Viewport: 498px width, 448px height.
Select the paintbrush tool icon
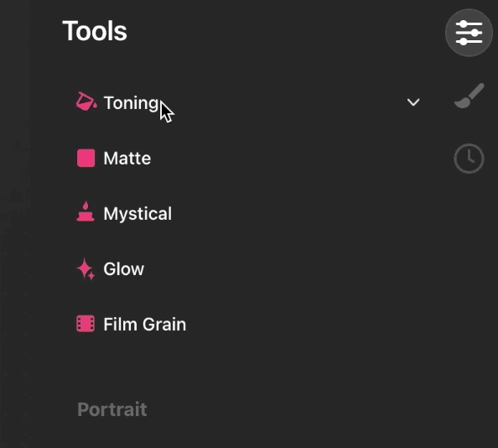point(469,96)
